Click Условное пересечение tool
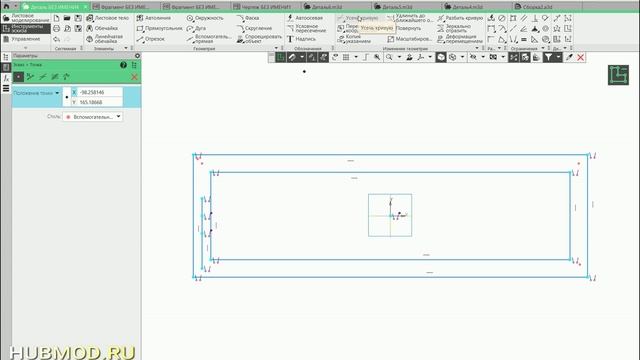This screenshot has height=360, width=640. (307, 28)
